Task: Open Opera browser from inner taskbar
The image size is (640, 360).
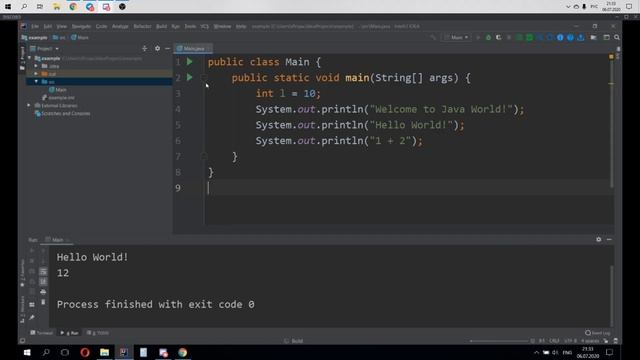Action: click(85, 352)
